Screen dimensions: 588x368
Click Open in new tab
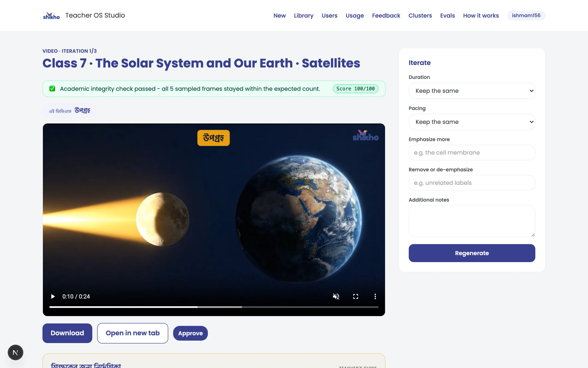click(133, 333)
